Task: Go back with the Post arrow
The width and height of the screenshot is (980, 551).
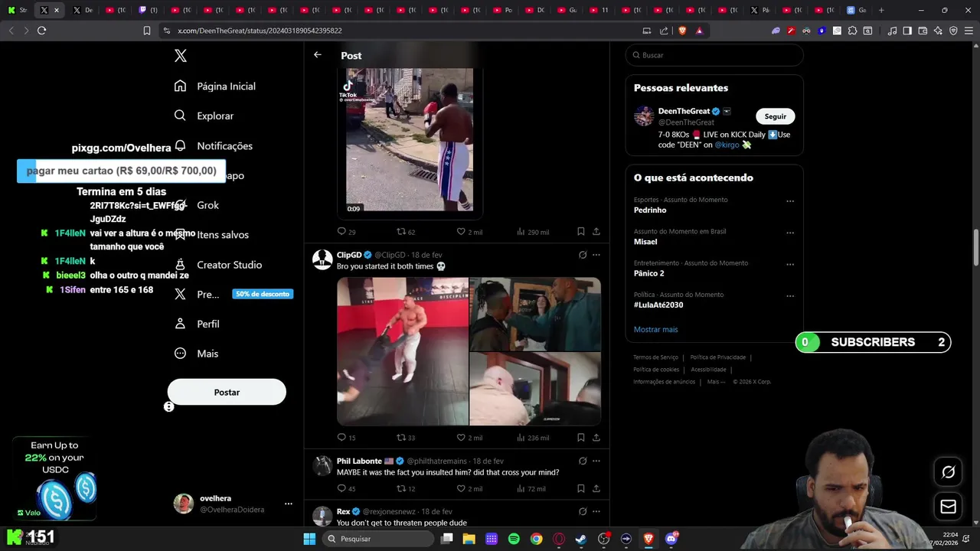Action: [x=317, y=55]
